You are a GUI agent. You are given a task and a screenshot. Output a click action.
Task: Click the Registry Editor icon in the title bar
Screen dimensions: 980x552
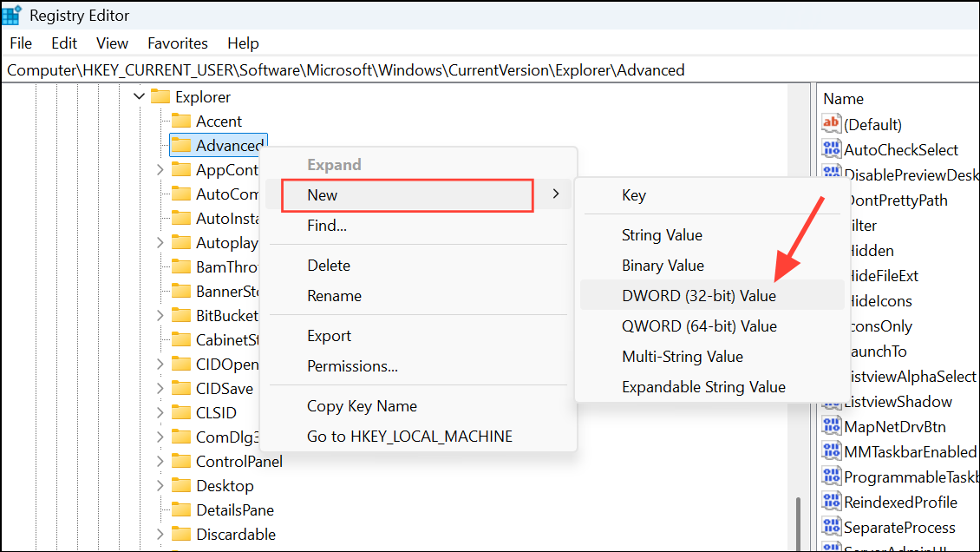[x=12, y=15]
